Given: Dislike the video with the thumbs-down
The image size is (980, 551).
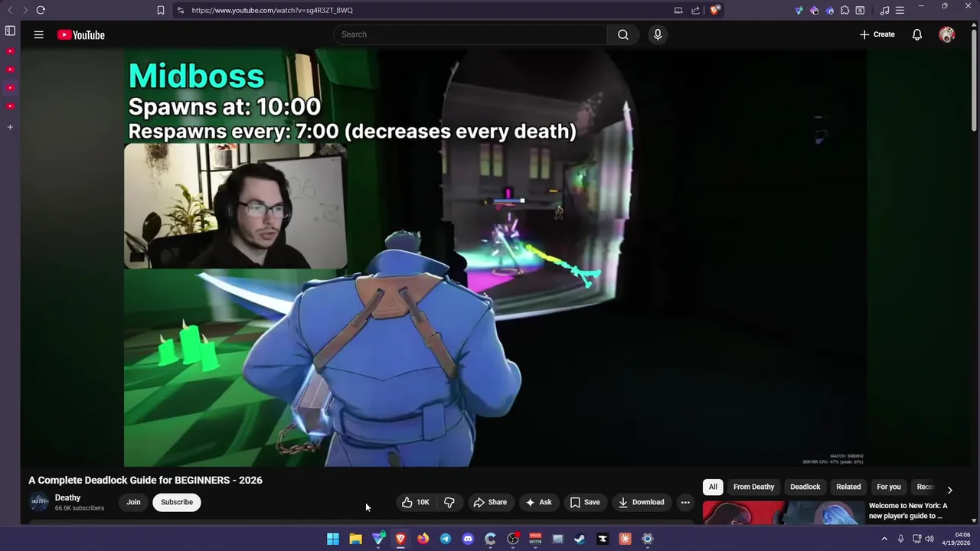Looking at the screenshot, I should (x=449, y=502).
